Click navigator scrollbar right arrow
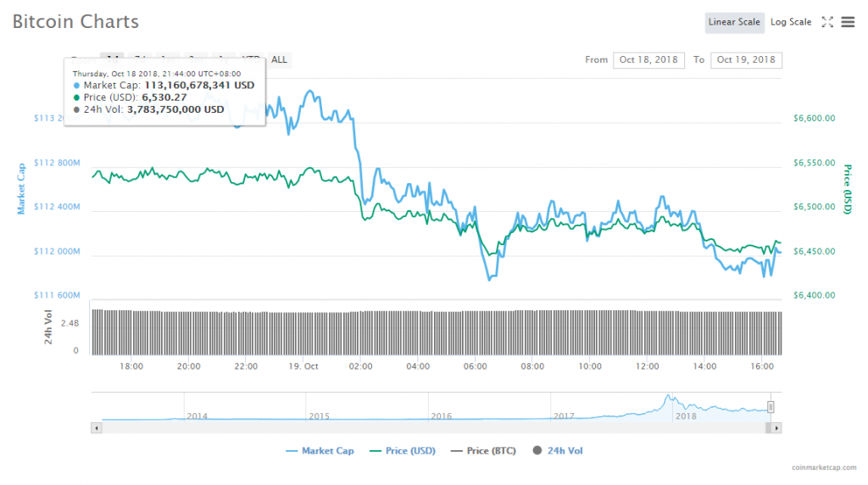Viewport: 868px width, 485px height. point(776,428)
